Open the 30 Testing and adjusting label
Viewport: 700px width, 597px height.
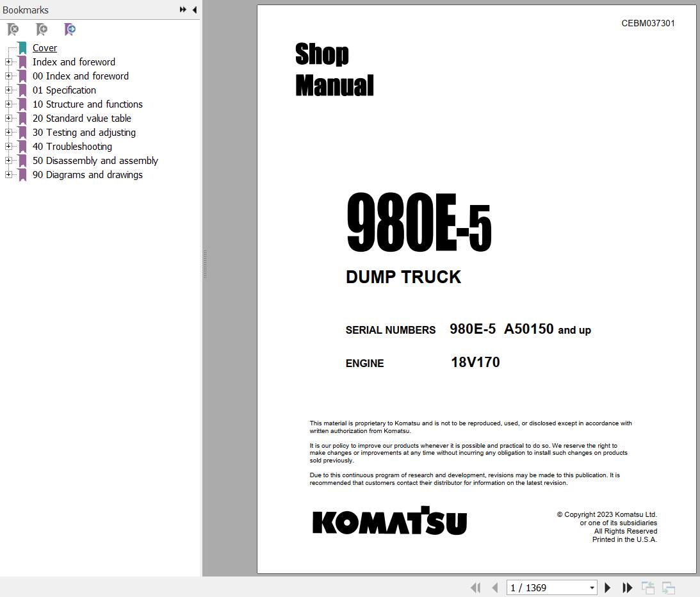click(84, 132)
